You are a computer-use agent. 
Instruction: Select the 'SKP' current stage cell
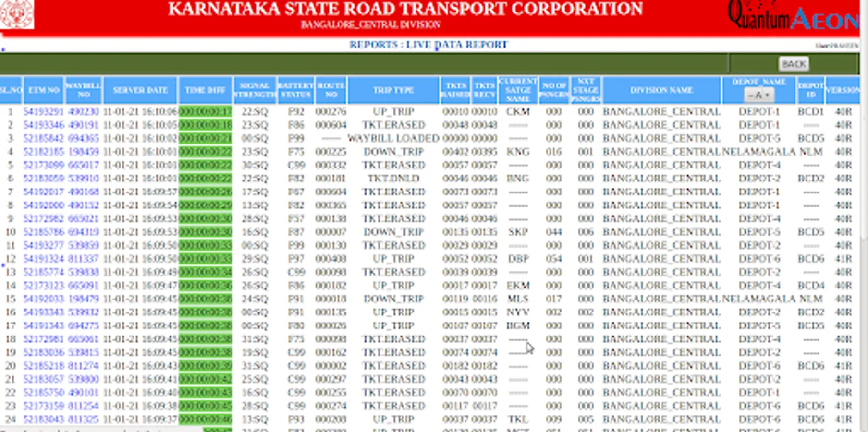pos(518,232)
